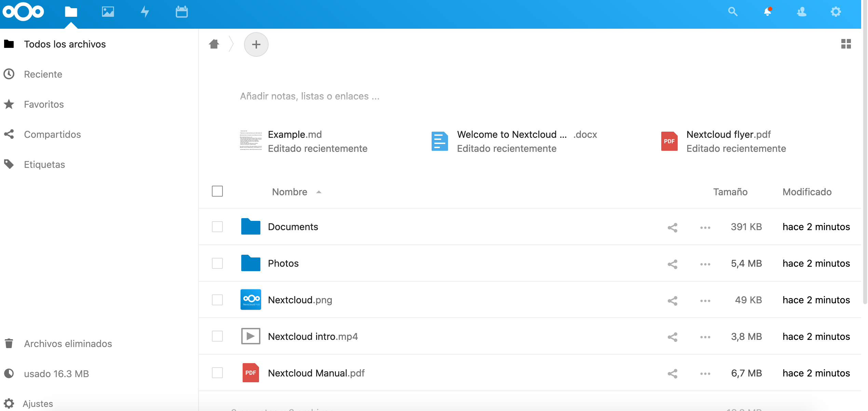The width and height of the screenshot is (868, 411).
Task: Switch to grid view icon
Action: pyautogui.click(x=846, y=44)
